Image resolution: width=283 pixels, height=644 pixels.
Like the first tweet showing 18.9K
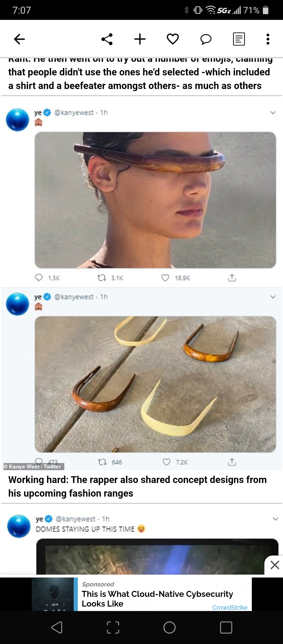165,278
